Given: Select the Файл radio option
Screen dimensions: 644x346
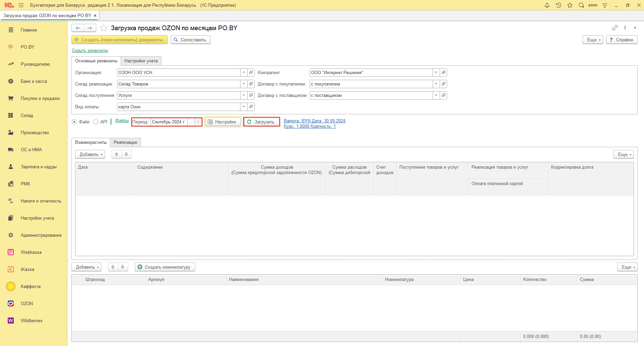Looking at the screenshot, I should [74, 122].
